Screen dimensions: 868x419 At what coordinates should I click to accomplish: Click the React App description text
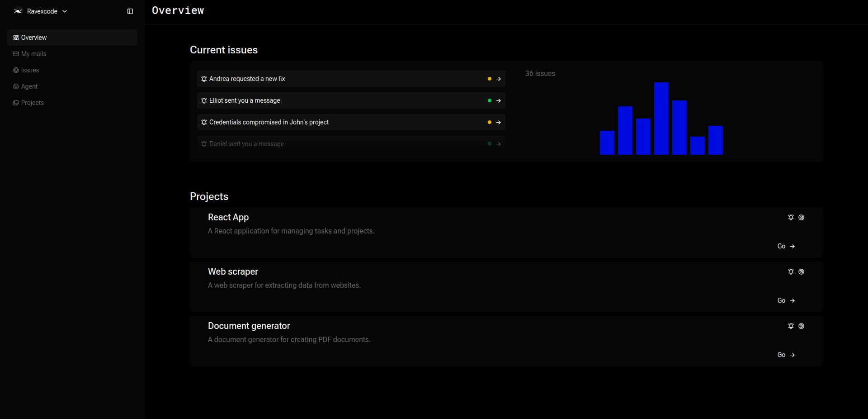[291, 231]
